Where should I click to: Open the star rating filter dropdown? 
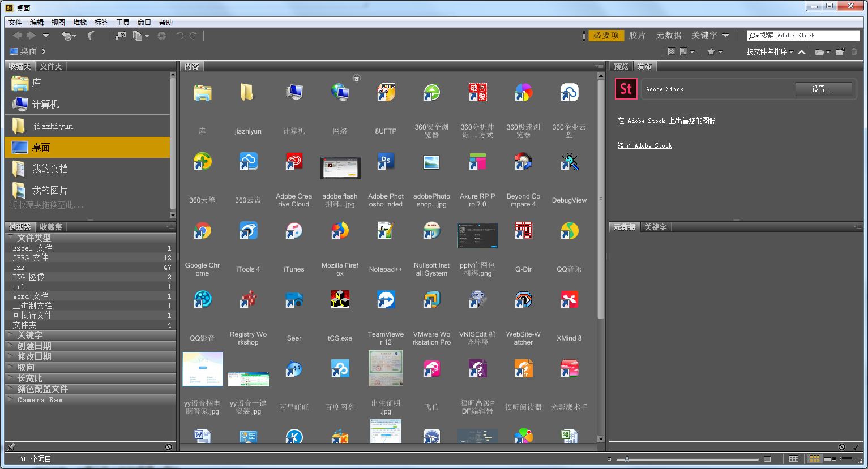(715, 52)
